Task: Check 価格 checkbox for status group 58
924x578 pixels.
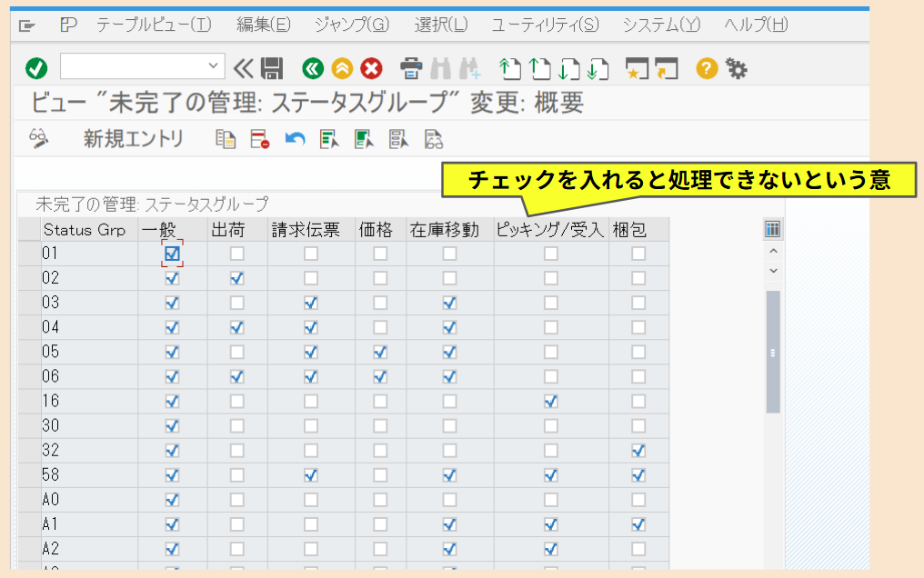Action: (x=380, y=475)
